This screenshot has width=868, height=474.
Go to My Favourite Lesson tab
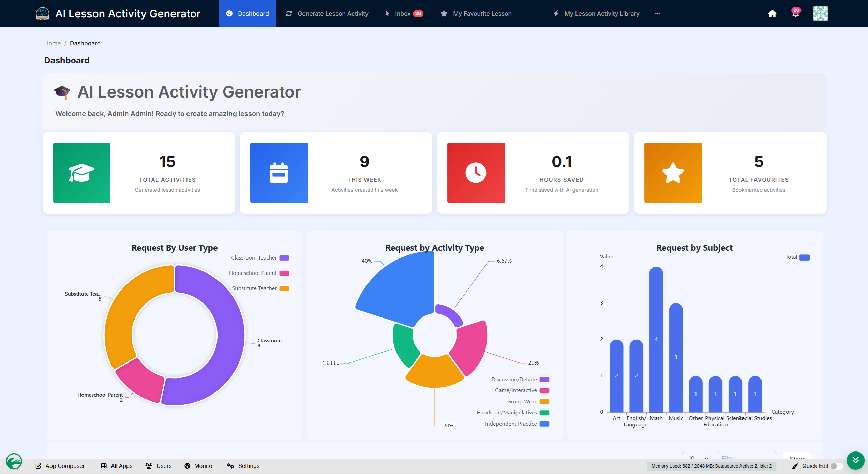[476, 14]
